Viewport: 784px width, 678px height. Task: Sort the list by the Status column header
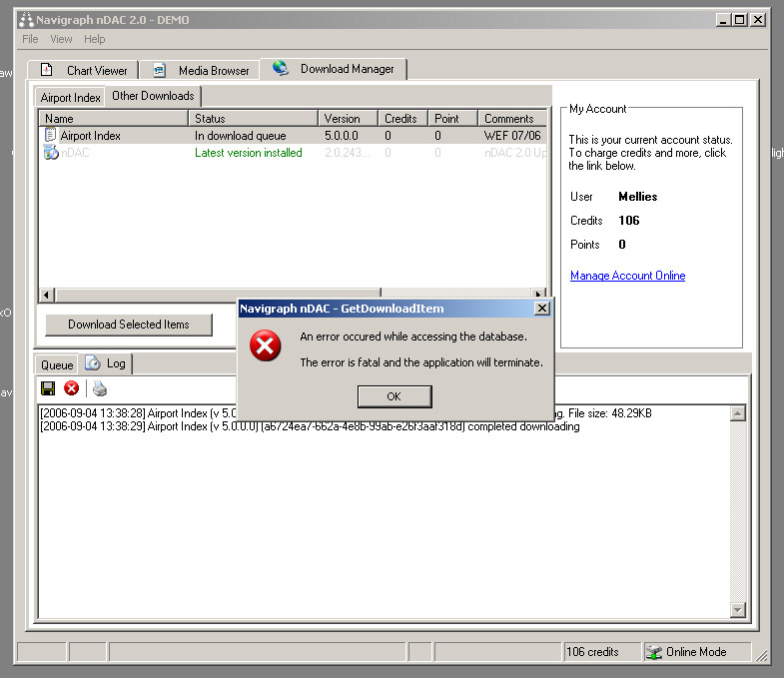click(x=254, y=119)
